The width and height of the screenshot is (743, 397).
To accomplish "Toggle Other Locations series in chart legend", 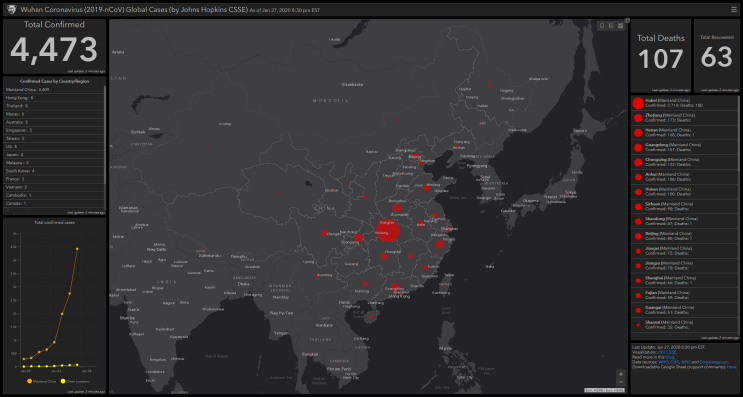I will coord(75,381).
